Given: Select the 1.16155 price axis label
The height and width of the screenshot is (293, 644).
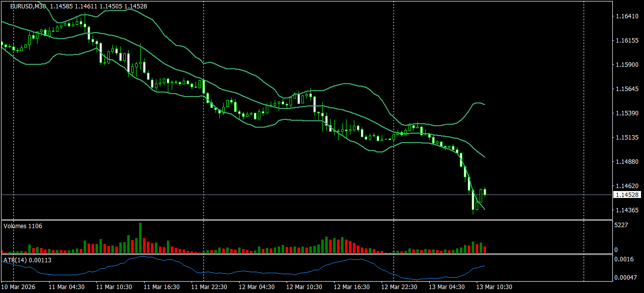Looking at the screenshot, I should pyautogui.click(x=627, y=41).
